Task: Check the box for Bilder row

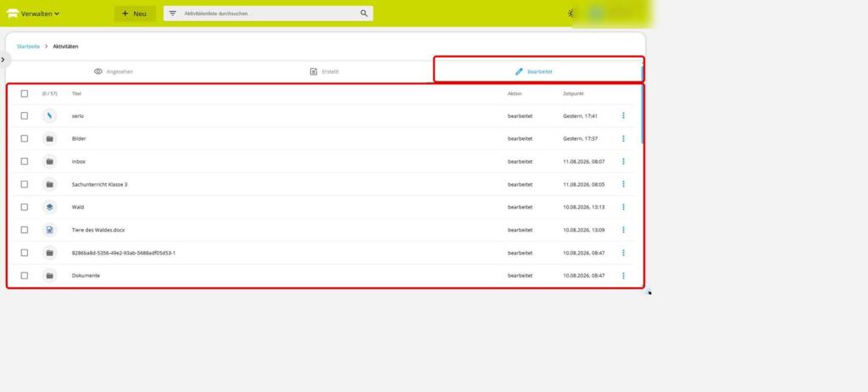Action: 25,138
